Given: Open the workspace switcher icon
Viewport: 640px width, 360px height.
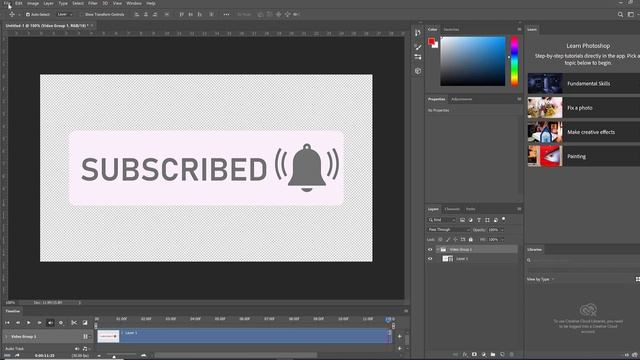Looking at the screenshot, I should (631, 14).
